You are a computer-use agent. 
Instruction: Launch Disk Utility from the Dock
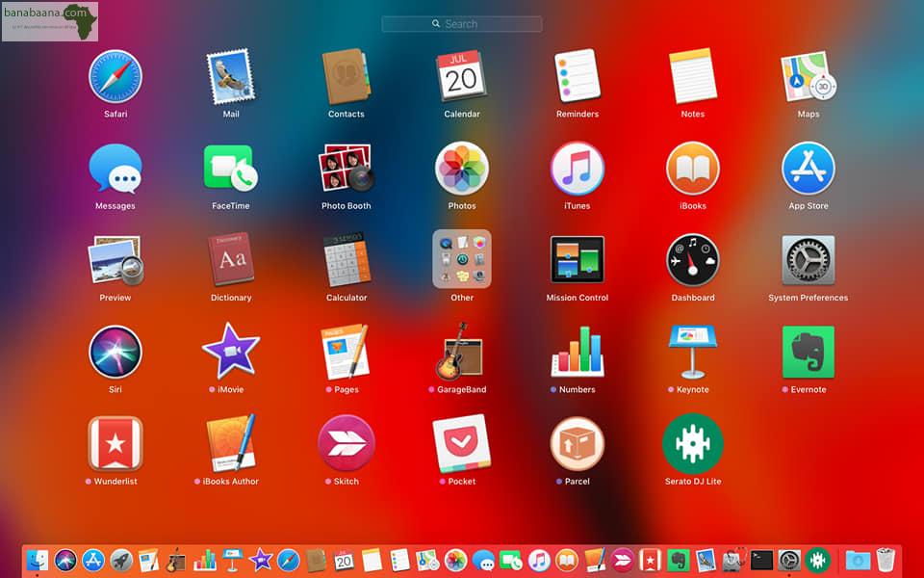[x=733, y=560]
